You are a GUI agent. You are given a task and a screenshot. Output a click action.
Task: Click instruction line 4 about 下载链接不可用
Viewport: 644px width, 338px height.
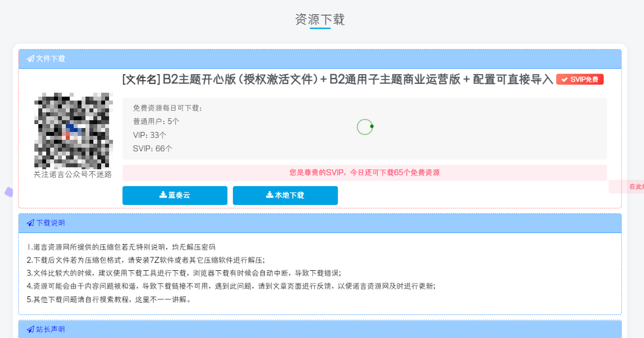[231, 286]
